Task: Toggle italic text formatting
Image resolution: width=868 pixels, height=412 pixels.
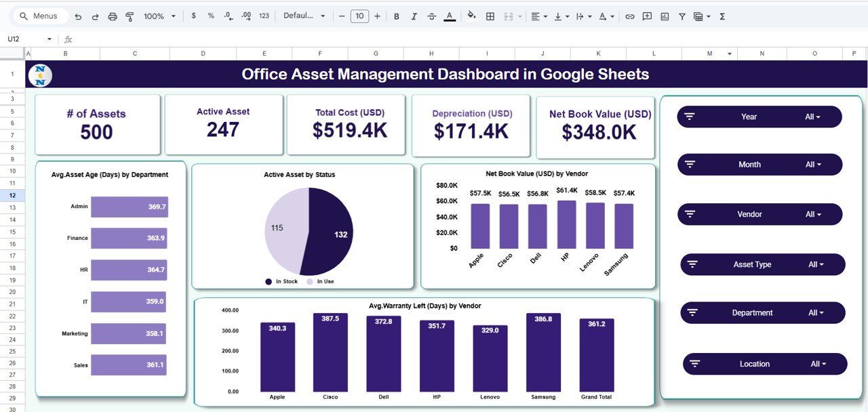Action: coord(414,16)
